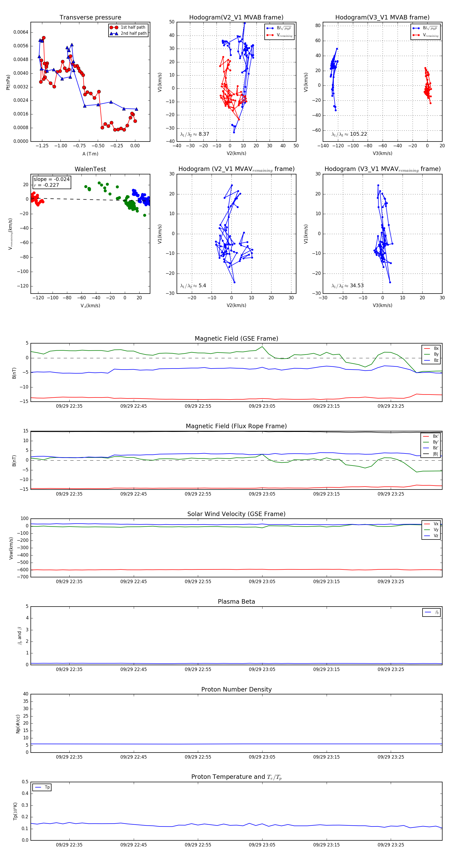Click the 'Transverse pressure' plot title
The image size is (473, 868).
(x=90, y=17)
